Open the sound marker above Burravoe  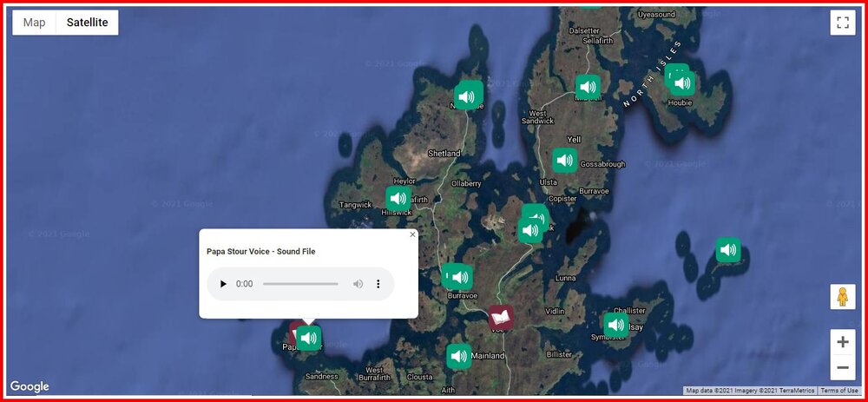pyautogui.click(x=461, y=277)
